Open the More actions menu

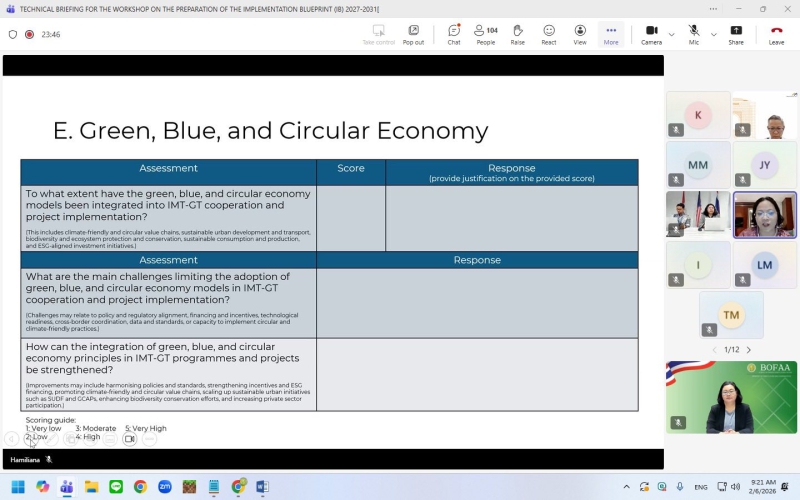(611, 35)
